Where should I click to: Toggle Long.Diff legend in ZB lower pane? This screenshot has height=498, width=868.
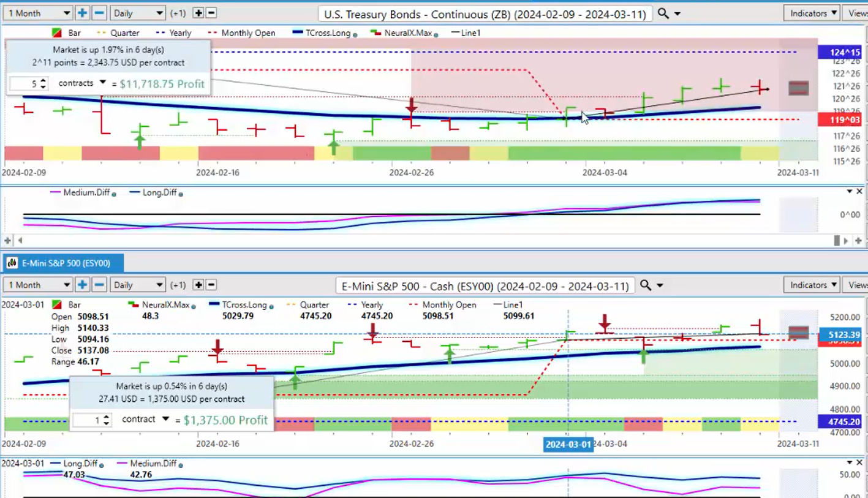click(156, 192)
